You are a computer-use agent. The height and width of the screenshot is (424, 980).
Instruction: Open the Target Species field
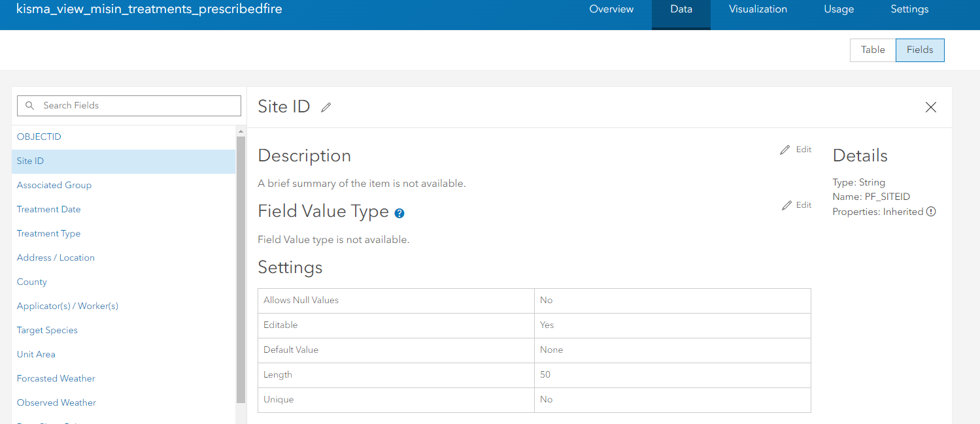pos(47,331)
